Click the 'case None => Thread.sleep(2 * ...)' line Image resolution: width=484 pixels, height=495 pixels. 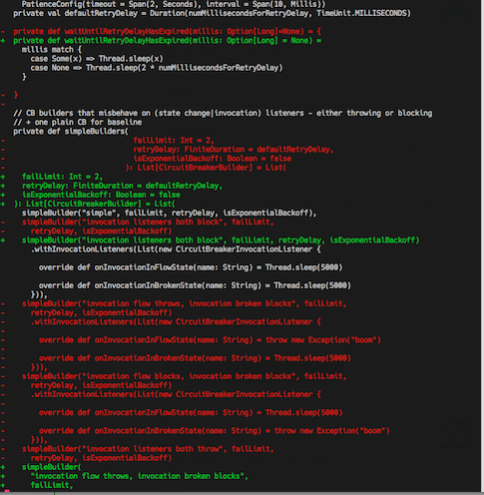[x=156, y=68]
